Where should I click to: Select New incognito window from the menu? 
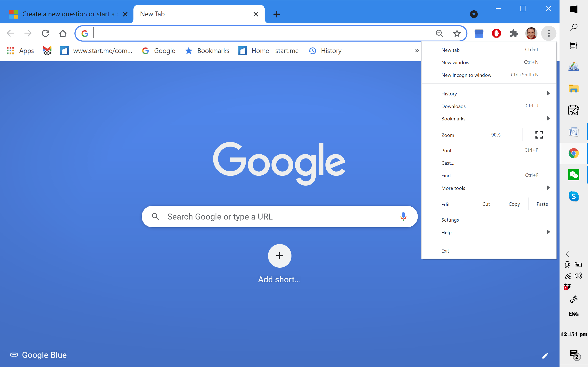point(466,75)
